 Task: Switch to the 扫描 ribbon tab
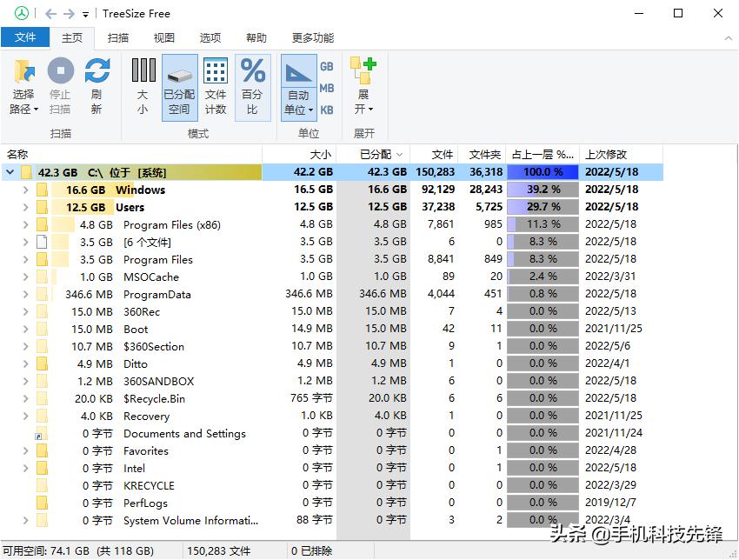coord(118,37)
